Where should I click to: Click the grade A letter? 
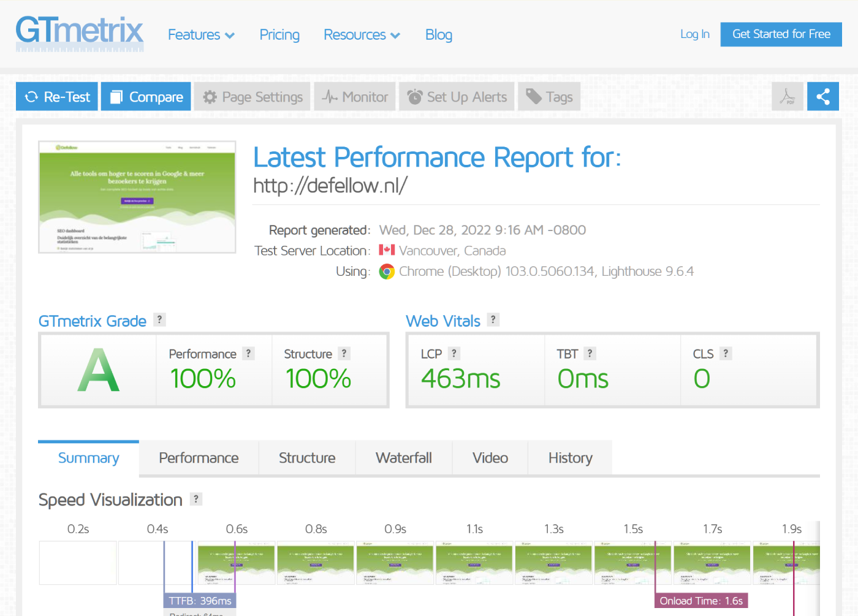(98, 370)
